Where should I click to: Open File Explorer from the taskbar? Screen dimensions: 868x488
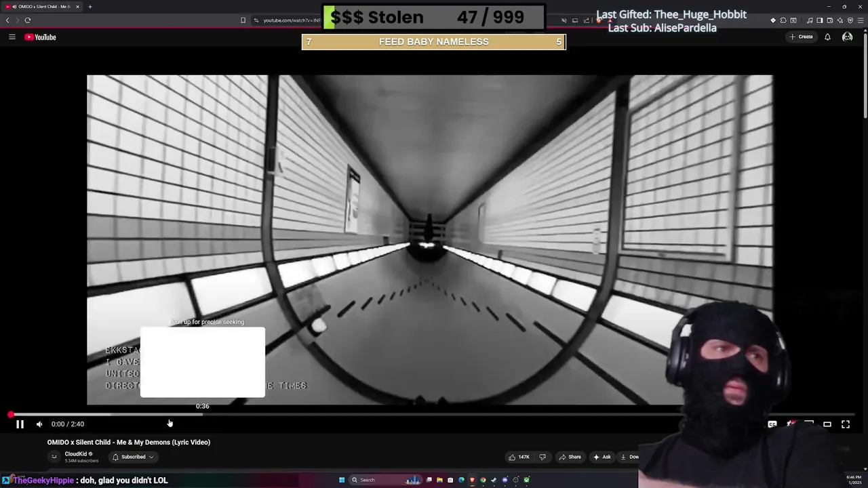[x=439, y=480]
